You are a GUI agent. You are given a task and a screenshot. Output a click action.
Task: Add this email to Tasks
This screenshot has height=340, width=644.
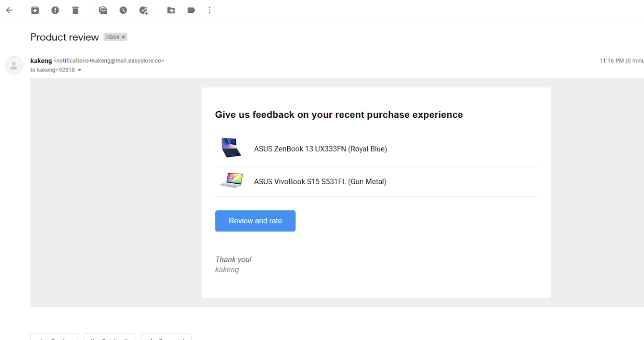point(144,10)
